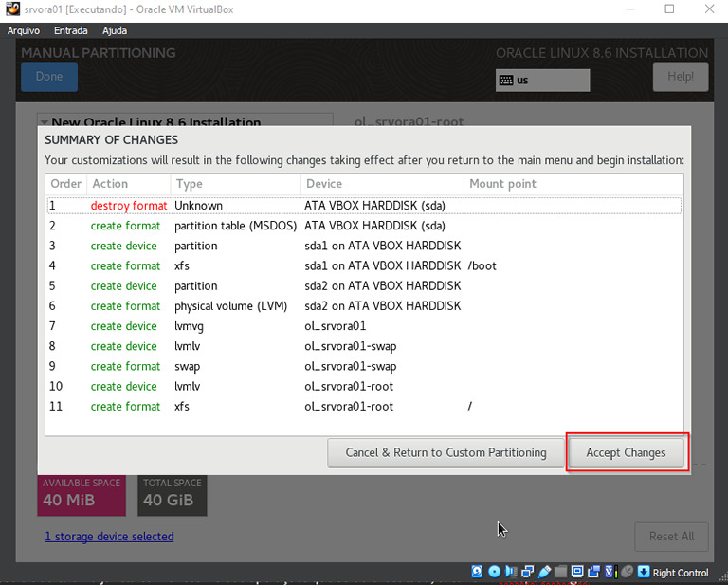Screen dimensions: 728x585
Task: Select the 'physical volume (LVM)' row
Action: point(364,306)
